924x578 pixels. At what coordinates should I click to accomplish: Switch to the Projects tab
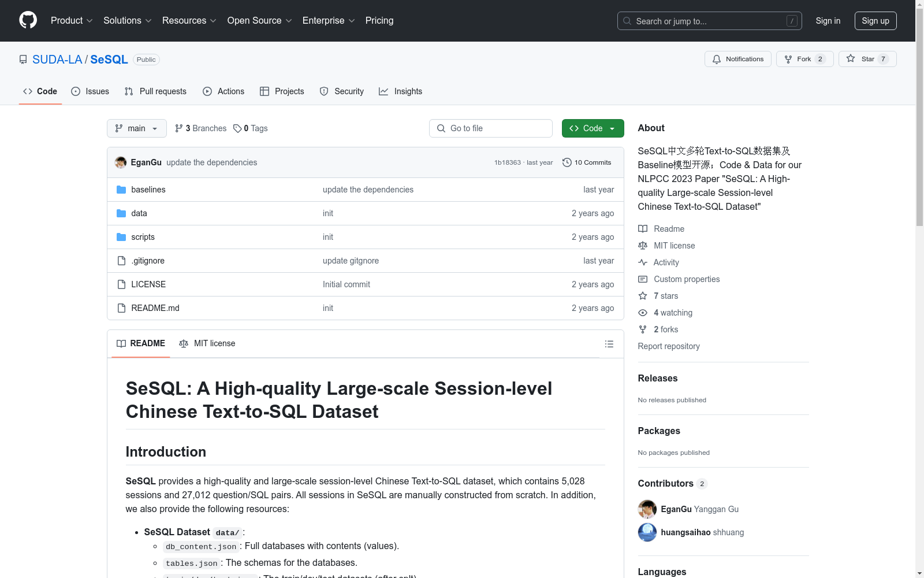282,91
